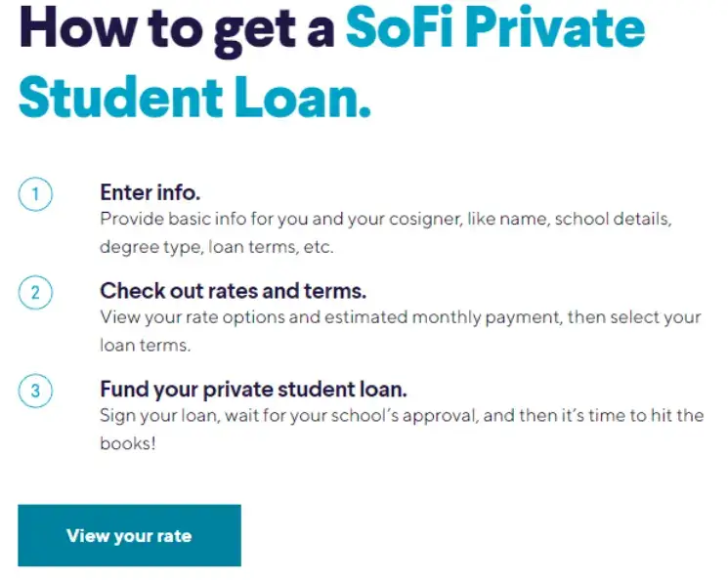The image size is (728, 580).
Task: Click Fund your private student loan heading
Action: click(253, 390)
